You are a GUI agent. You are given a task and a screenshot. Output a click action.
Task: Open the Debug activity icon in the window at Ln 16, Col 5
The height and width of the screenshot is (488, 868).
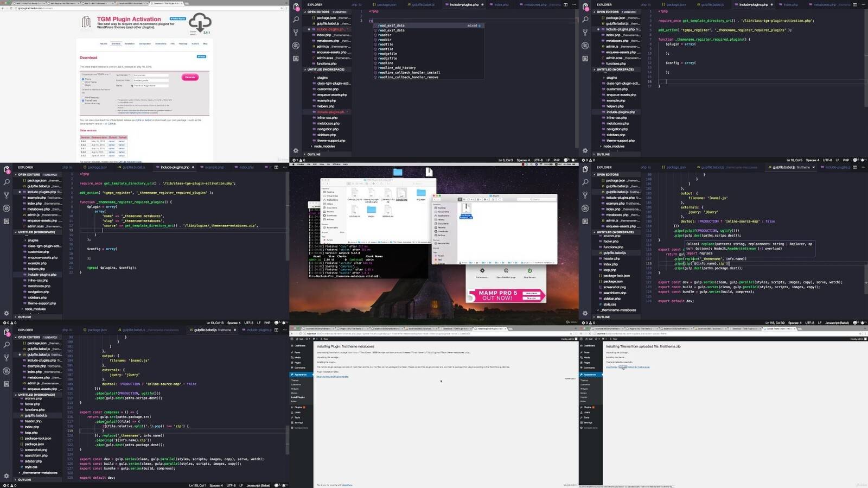coord(585,46)
